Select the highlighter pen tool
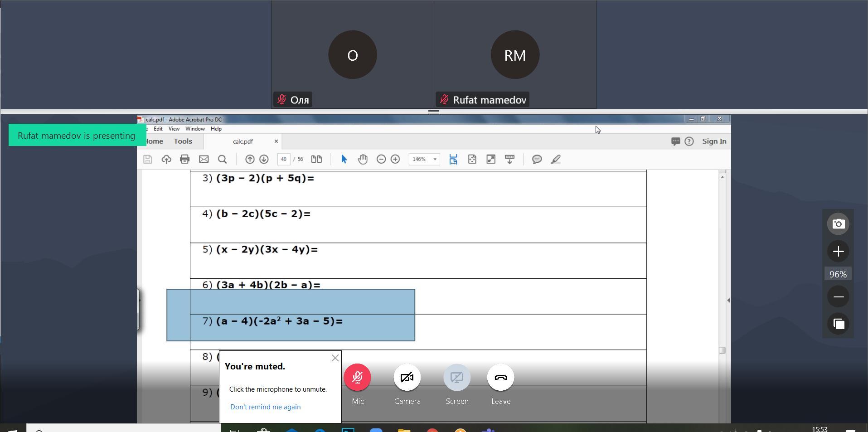Screen dimensions: 868x432 (556, 159)
